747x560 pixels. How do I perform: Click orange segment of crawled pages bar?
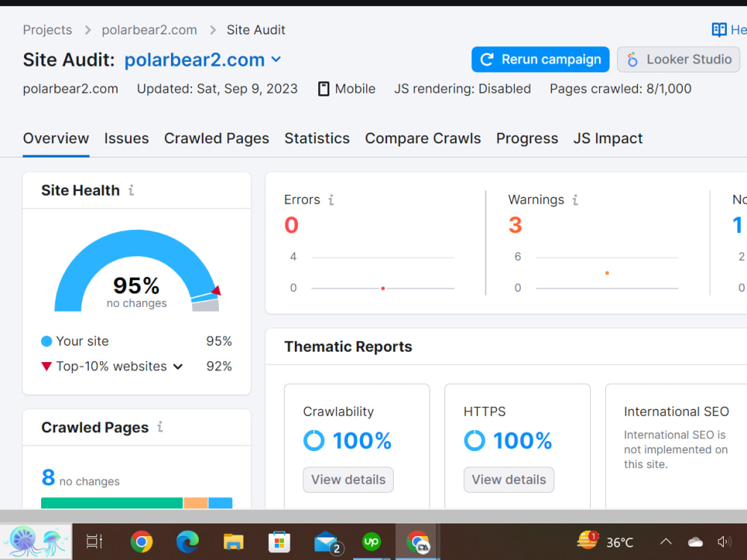(196, 503)
